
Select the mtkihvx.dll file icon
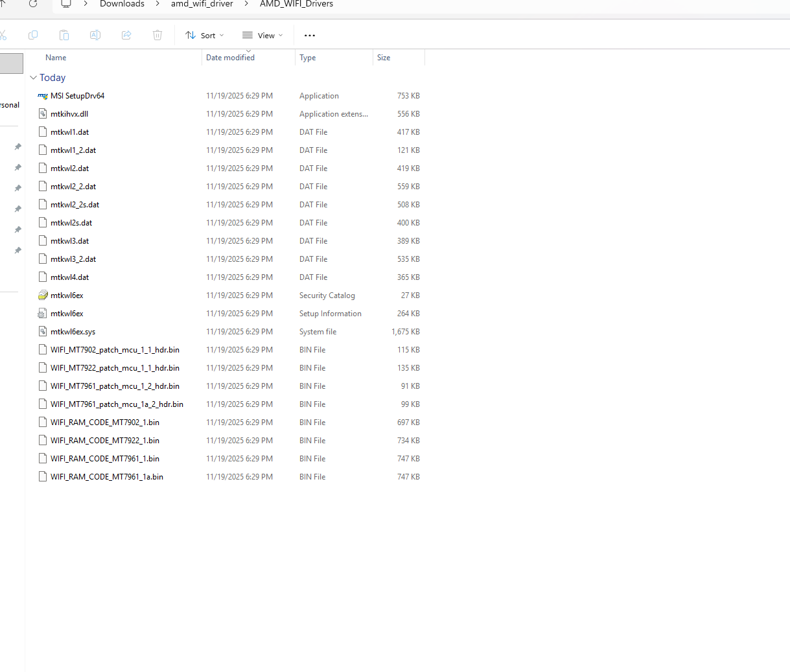43,114
